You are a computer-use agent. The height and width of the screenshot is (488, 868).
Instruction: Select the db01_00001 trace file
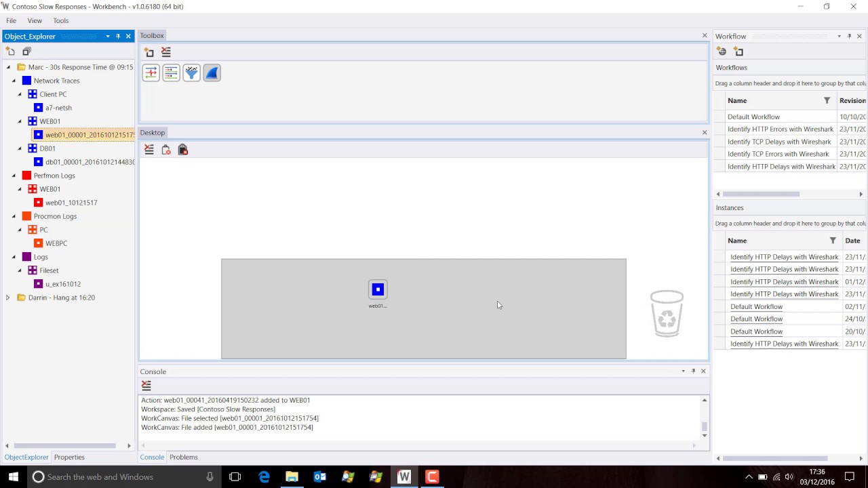(90, 162)
